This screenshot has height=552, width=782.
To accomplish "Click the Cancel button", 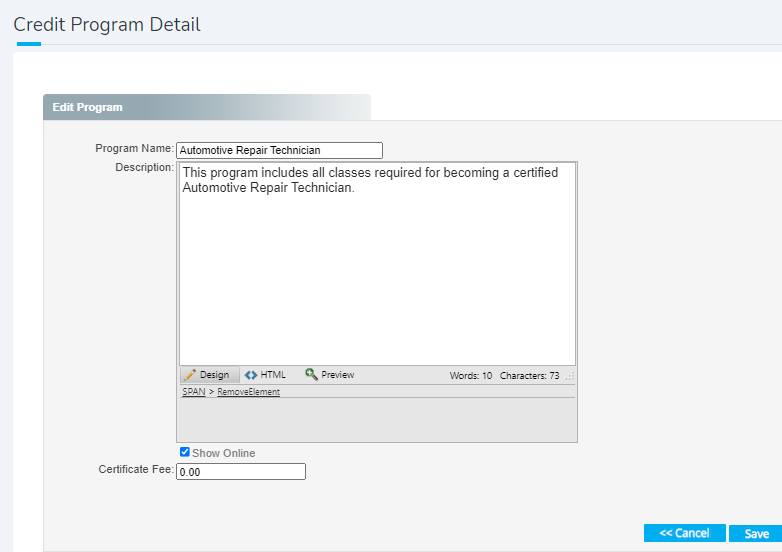I will 684,533.
